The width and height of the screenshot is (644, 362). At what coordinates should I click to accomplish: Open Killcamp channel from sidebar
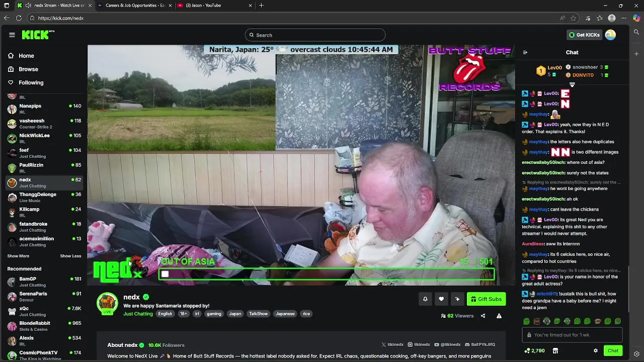click(x=44, y=212)
